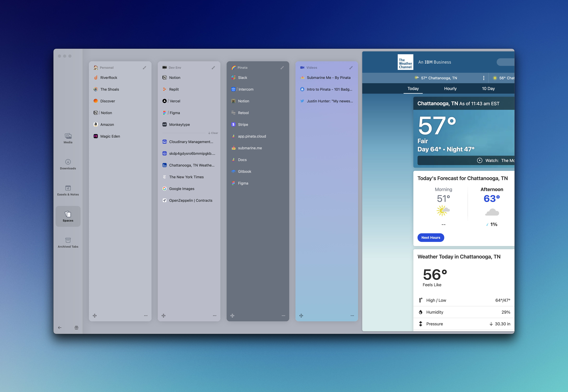Click the back arrow in the sidebar footer
This screenshot has width=568, height=392.
(60, 328)
